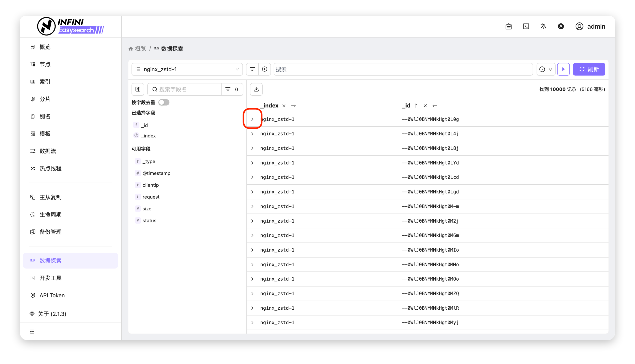Open the language translation icon
Viewport: 635px width, 364px height.
click(x=543, y=26)
